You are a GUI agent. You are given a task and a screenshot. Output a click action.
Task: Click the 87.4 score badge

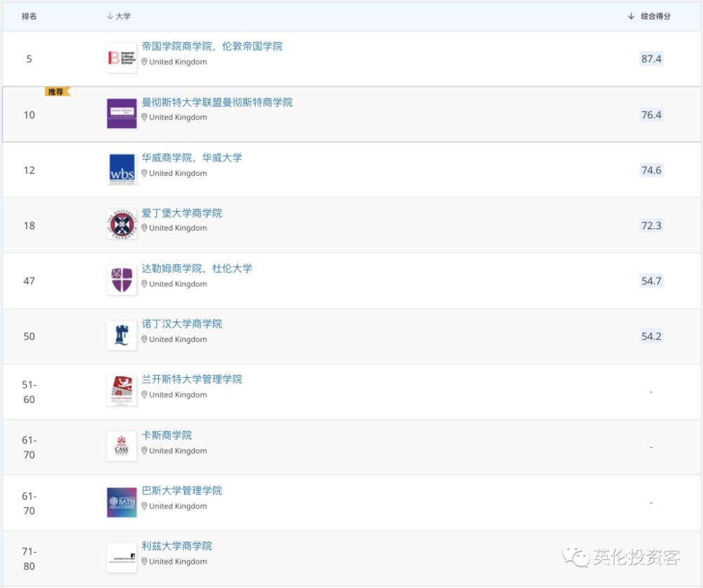pos(651,59)
